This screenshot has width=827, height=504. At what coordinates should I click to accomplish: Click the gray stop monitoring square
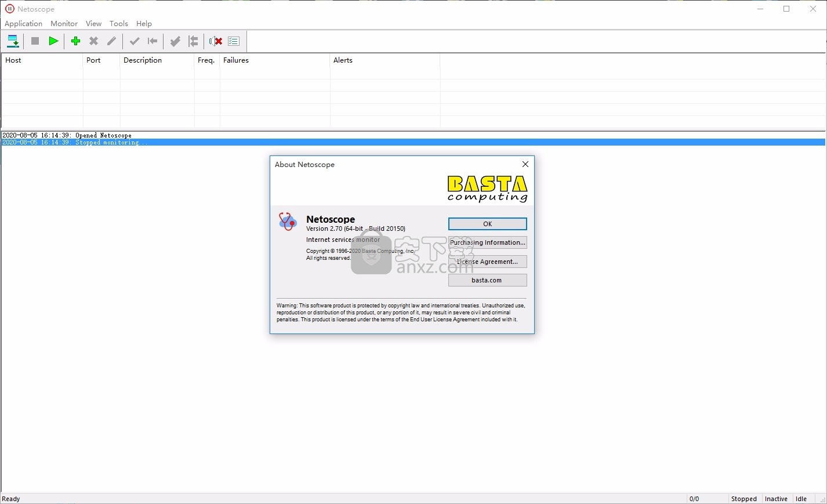35,41
